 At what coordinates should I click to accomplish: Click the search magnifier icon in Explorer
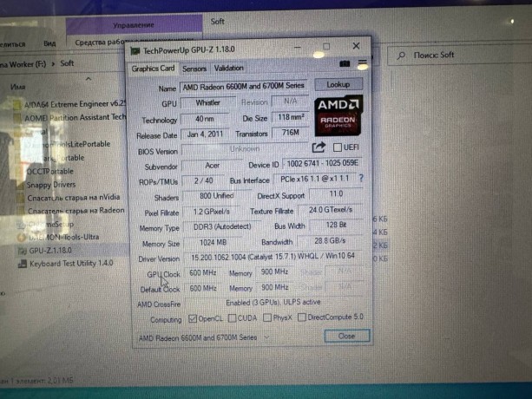tap(401, 56)
